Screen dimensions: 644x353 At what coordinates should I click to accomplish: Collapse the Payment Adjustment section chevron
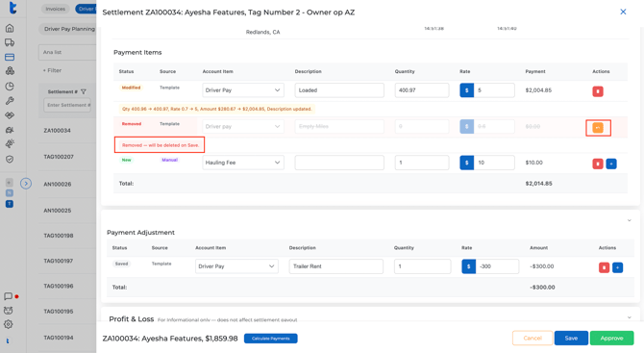(x=629, y=220)
